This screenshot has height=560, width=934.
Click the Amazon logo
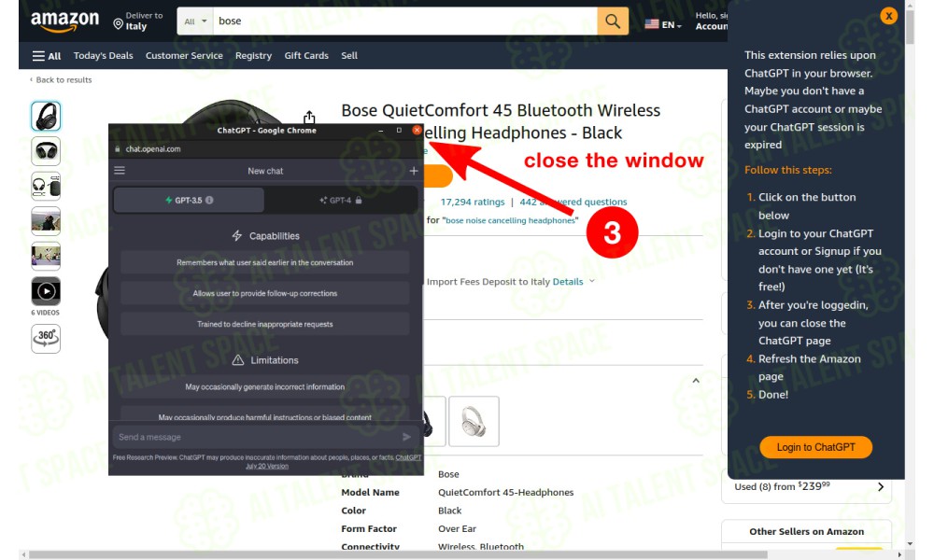click(x=64, y=21)
